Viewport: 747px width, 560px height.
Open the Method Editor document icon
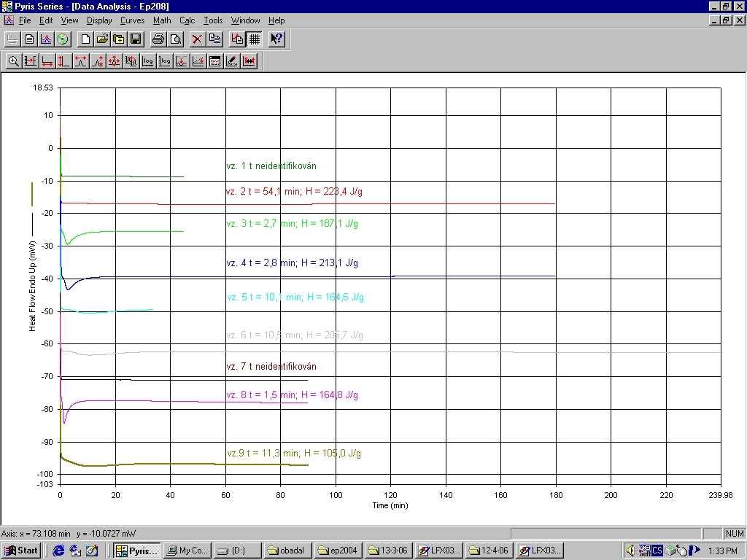(29, 39)
